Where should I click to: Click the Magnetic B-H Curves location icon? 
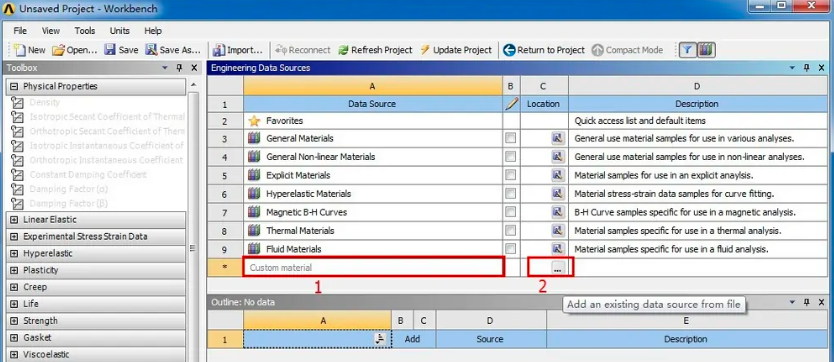[557, 212]
